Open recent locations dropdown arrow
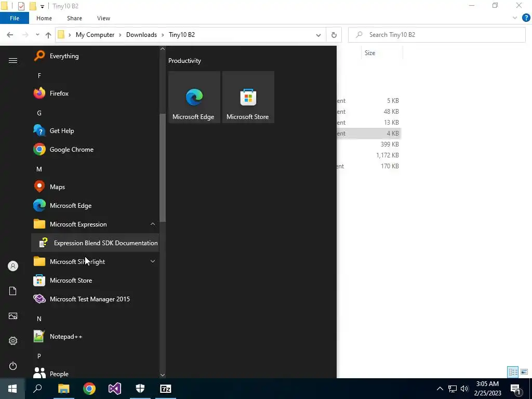532x399 pixels. pos(37,35)
